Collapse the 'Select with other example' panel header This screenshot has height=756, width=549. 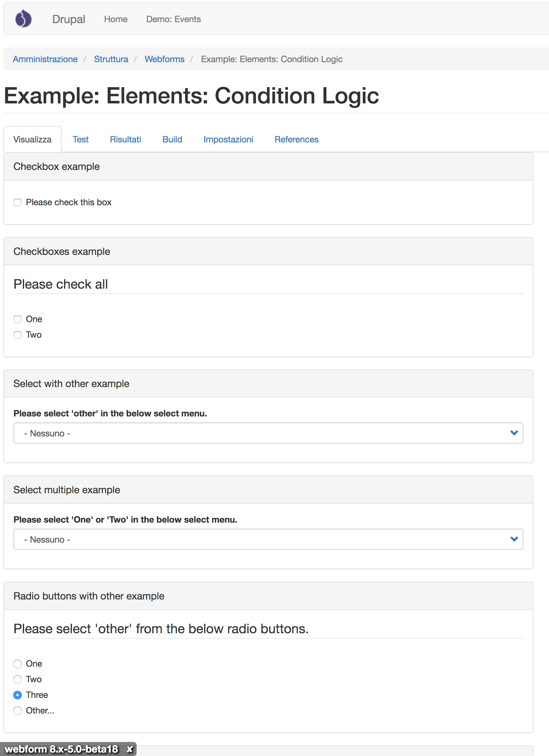[x=268, y=384]
